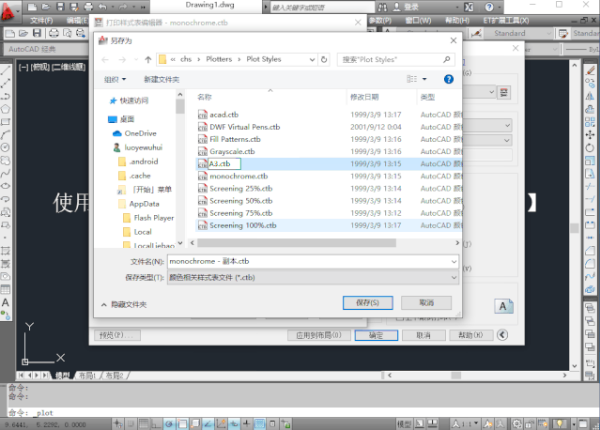Toggle ortho mode in status bar

point(155,423)
